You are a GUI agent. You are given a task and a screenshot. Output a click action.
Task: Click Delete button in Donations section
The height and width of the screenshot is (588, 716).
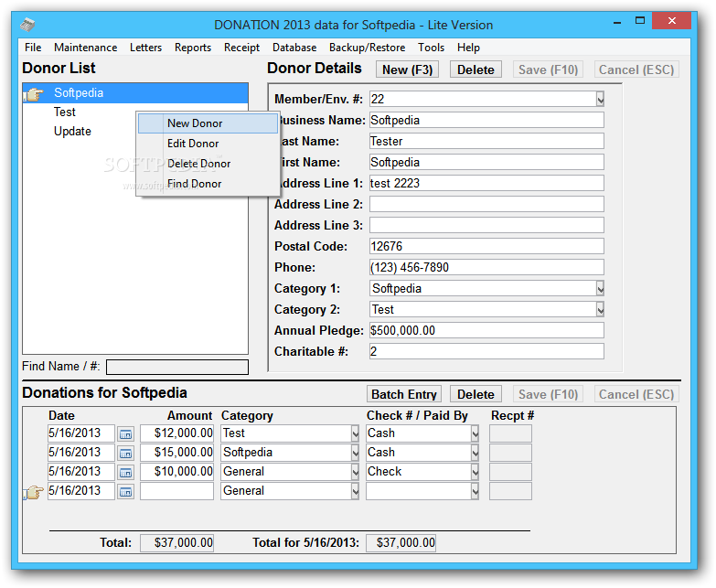[x=476, y=394]
